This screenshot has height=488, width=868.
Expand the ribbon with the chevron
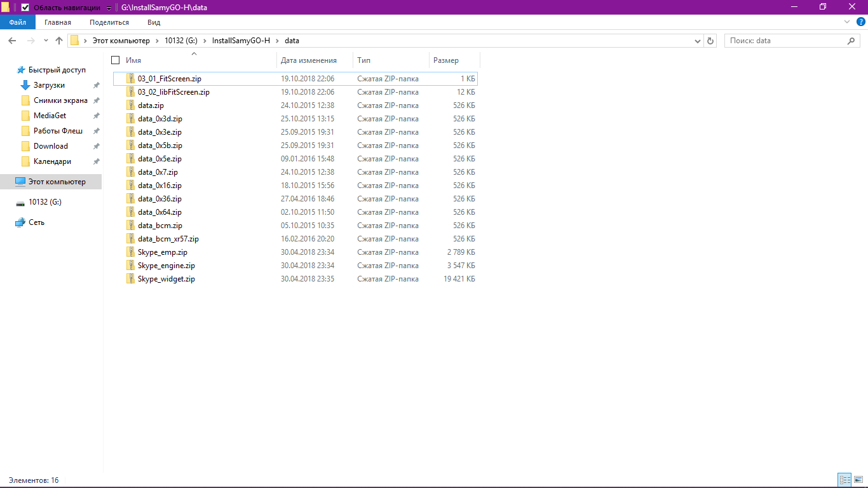click(846, 22)
